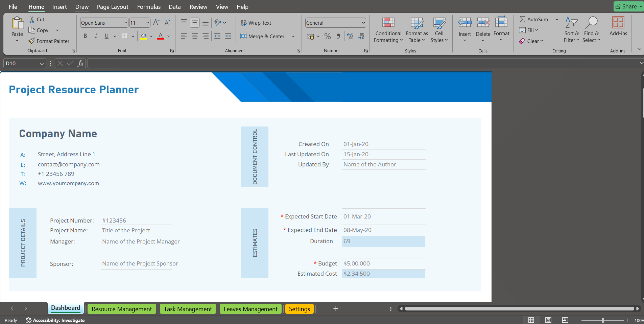644x324 pixels.
Task: Select the Merge & Center icon
Action: pyautogui.click(x=243, y=36)
